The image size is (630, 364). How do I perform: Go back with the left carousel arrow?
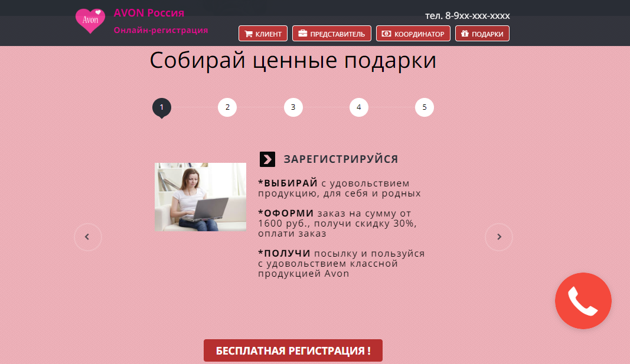pyautogui.click(x=87, y=237)
